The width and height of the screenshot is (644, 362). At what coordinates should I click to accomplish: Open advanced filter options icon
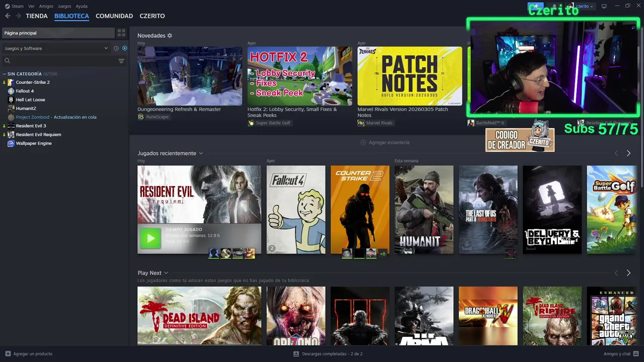[121, 61]
